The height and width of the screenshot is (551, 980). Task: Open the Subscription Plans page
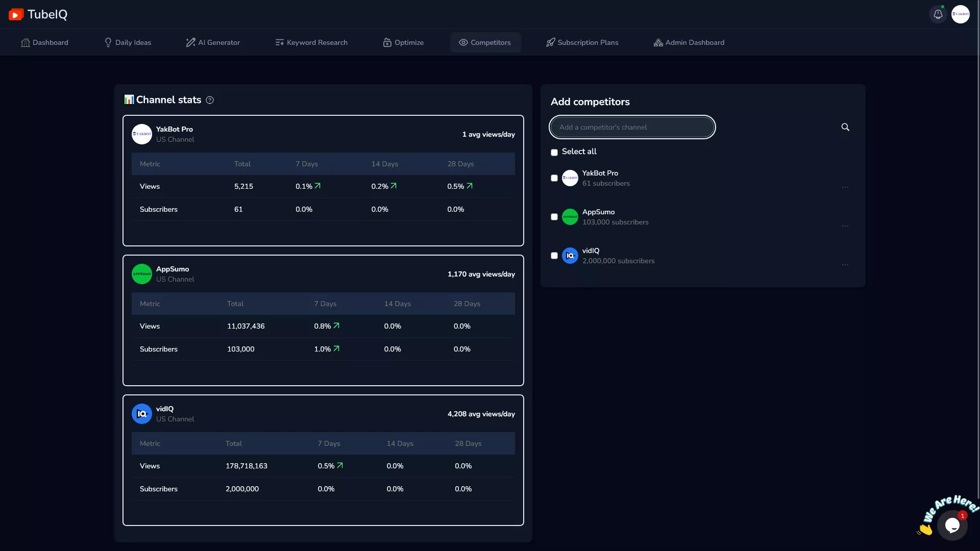coord(582,42)
